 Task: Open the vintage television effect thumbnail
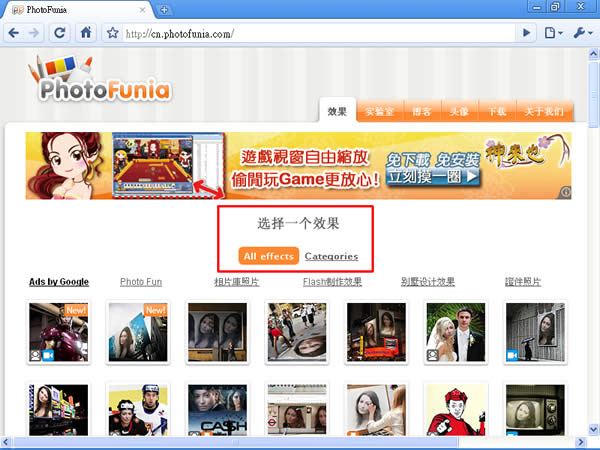coord(535,409)
